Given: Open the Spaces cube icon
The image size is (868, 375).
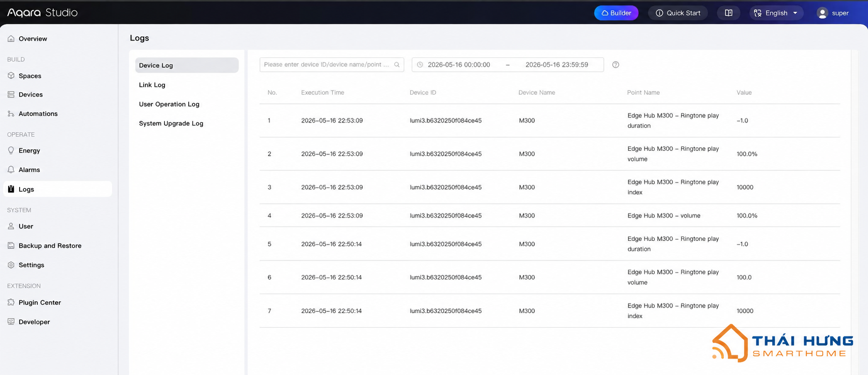Looking at the screenshot, I should [x=11, y=76].
